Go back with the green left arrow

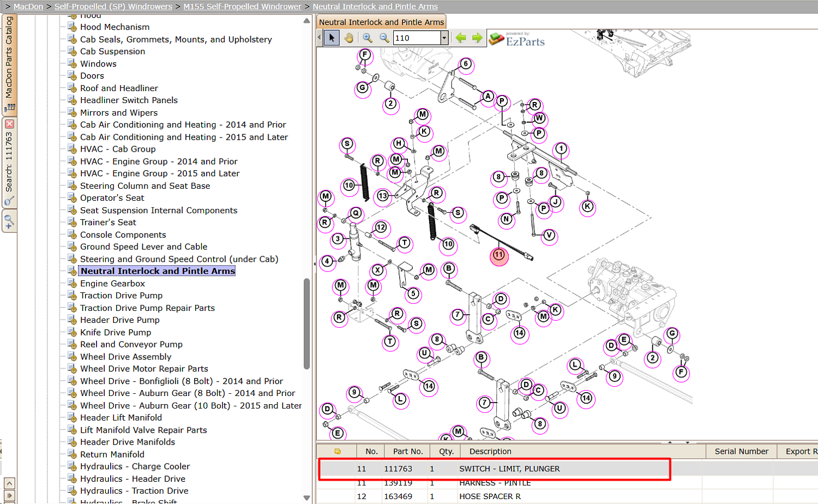(x=461, y=38)
